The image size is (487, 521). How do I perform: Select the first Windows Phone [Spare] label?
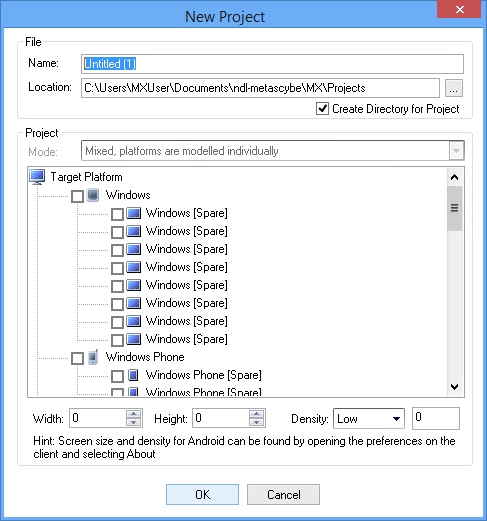point(203,375)
